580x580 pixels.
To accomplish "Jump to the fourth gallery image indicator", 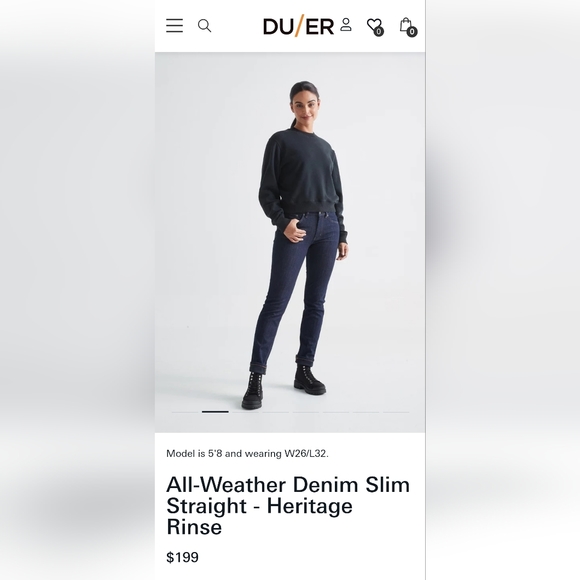I will [276, 412].
